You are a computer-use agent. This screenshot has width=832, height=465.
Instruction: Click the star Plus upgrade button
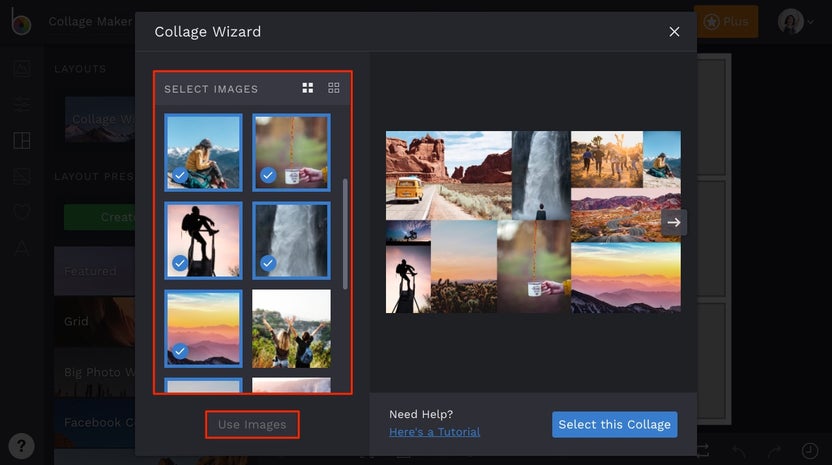coord(726,22)
